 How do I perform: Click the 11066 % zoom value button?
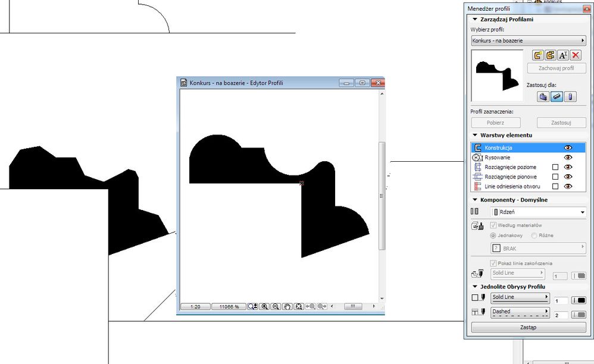point(229,306)
